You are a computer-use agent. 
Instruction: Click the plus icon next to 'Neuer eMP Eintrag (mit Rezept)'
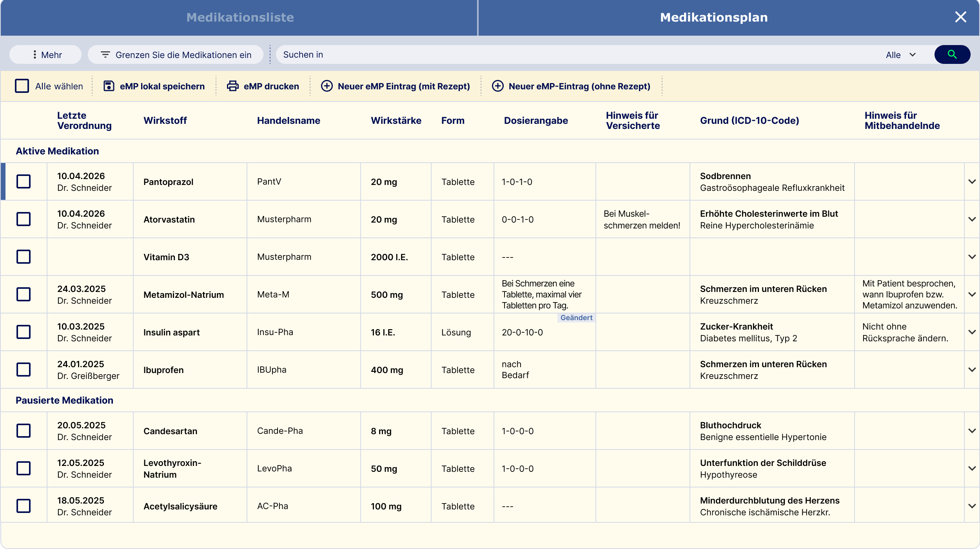327,86
